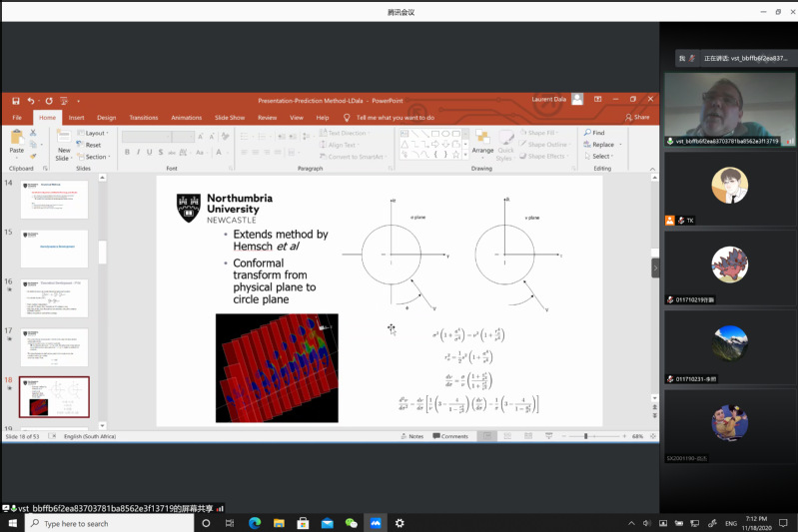Viewport: 798px width, 532px height.
Task: Expand the Section dropdown
Action: pyautogui.click(x=95, y=157)
